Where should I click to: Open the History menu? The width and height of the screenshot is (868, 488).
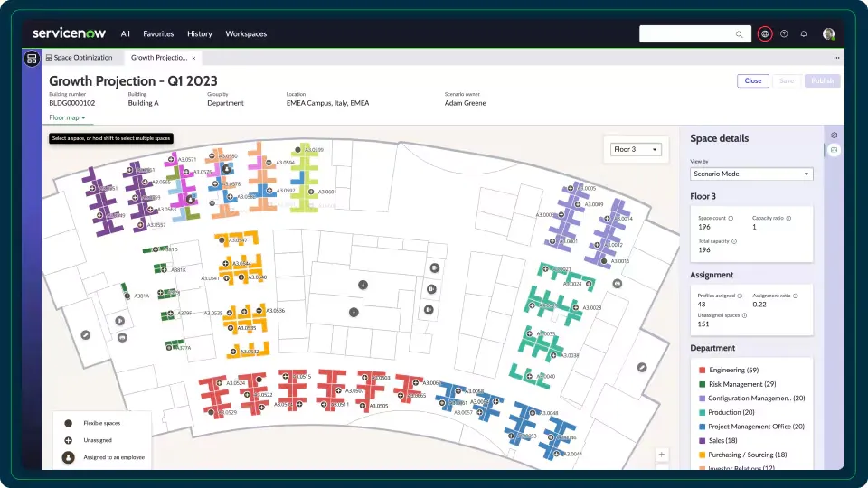click(199, 33)
